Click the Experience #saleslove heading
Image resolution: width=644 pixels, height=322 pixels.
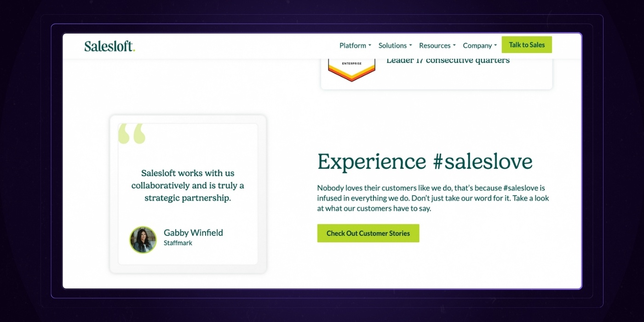[x=425, y=161]
